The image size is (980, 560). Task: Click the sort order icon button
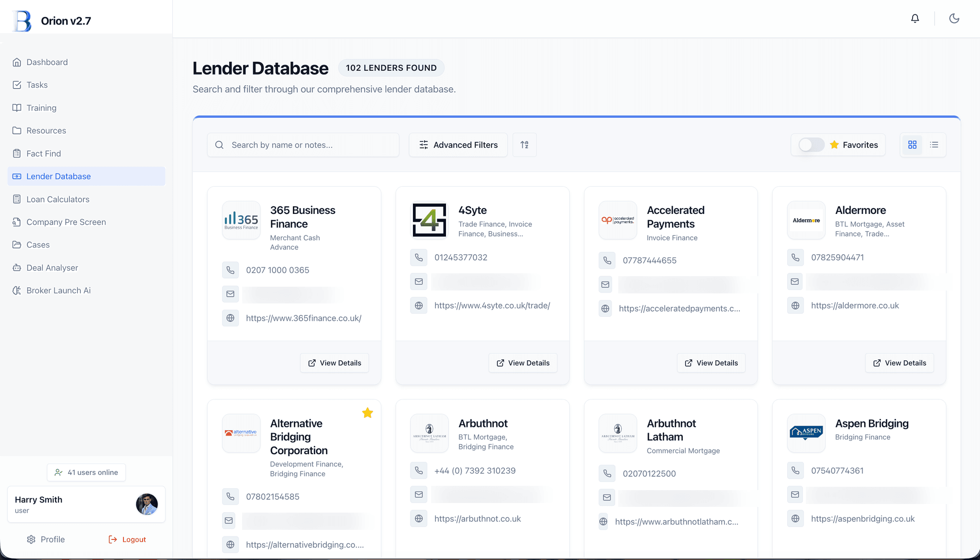524,145
